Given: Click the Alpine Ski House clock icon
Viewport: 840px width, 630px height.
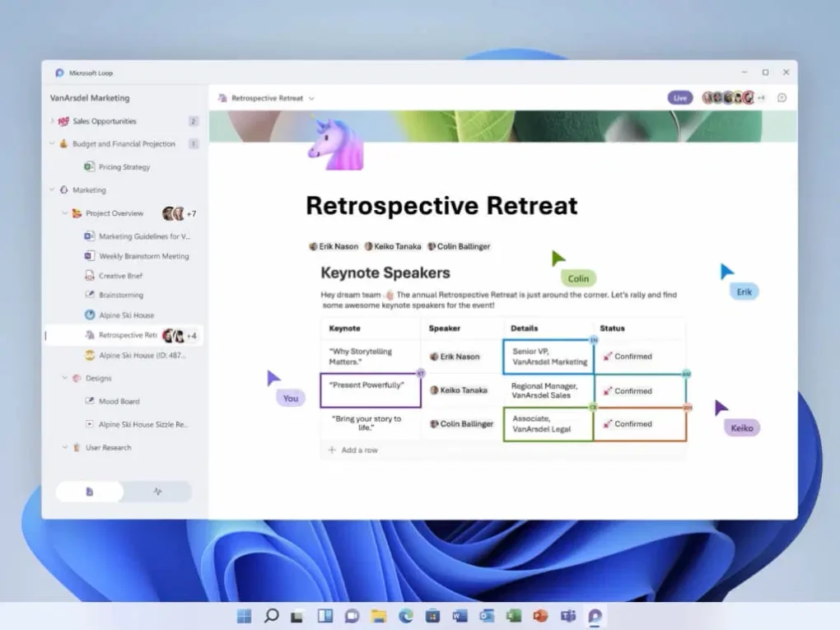Looking at the screenshot, I should (90, 315).
